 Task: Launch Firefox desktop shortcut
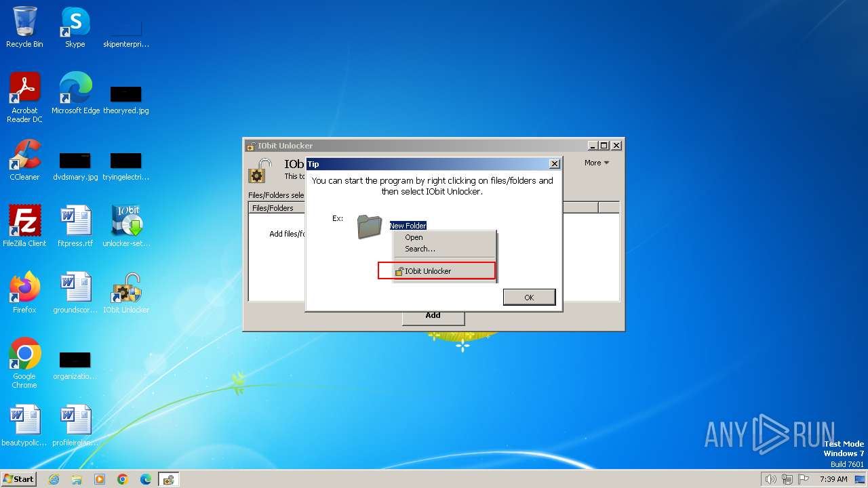(x=24, y=292)
